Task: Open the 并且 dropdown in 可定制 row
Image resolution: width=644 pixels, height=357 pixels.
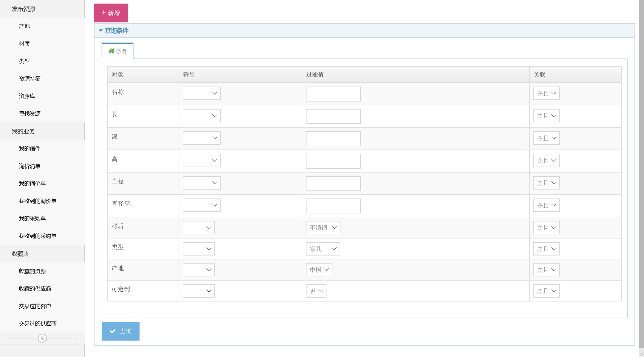Action: 547,291
